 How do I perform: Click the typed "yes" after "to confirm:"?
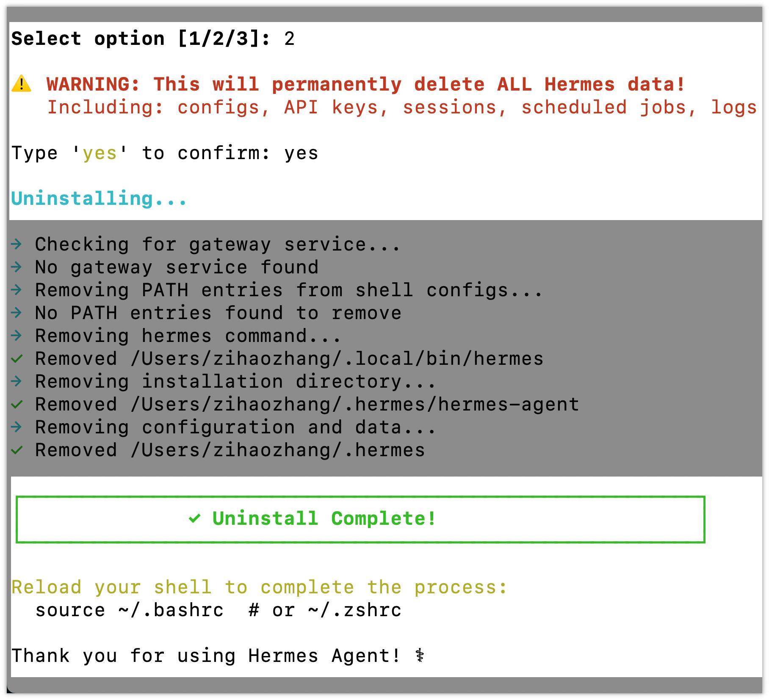[x=301, y=153]
